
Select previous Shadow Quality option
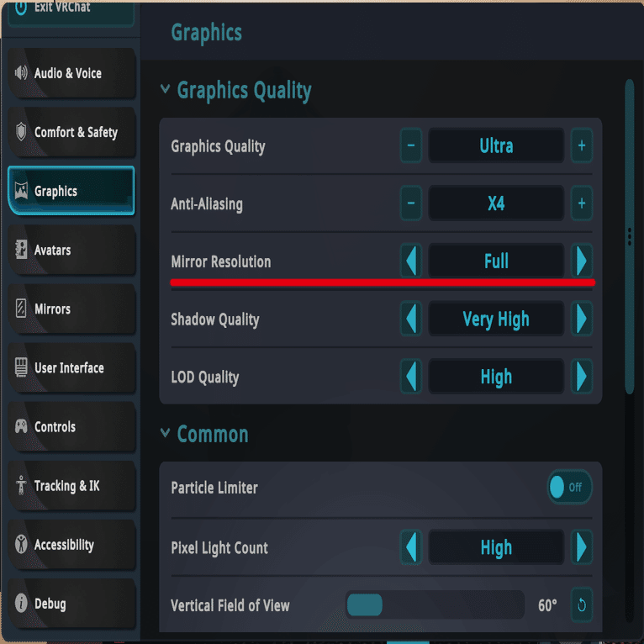click(410, 319)
